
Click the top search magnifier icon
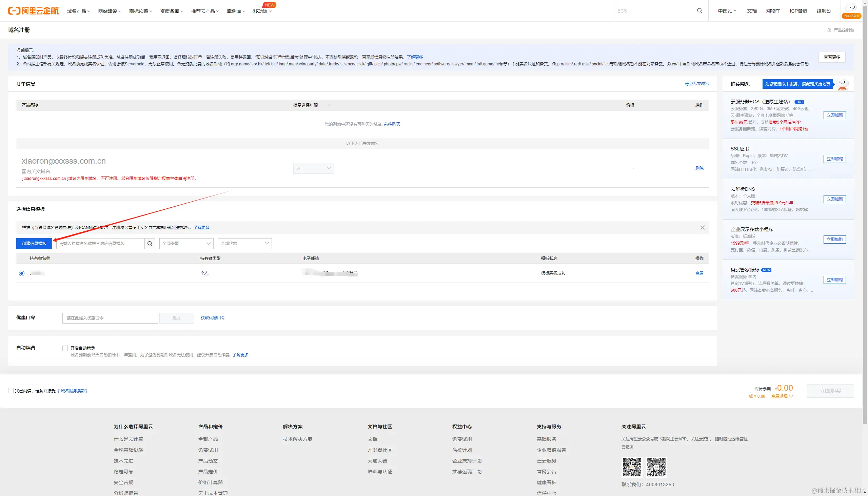699,11
